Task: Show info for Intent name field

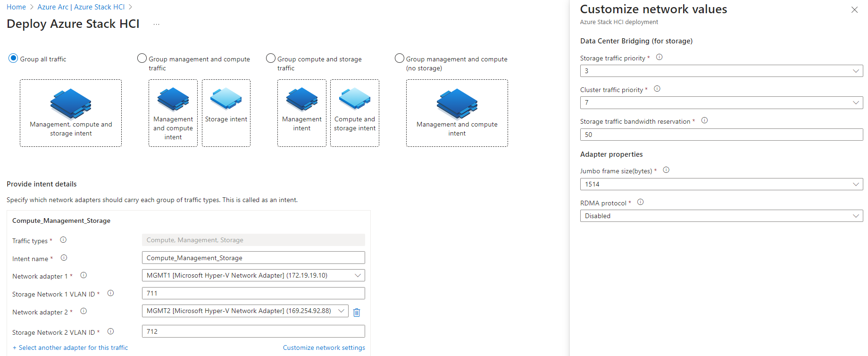Action: (x=64, y=258)
